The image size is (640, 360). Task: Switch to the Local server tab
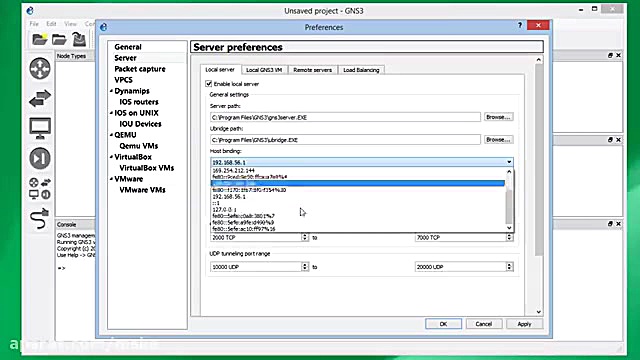[220, 69]
